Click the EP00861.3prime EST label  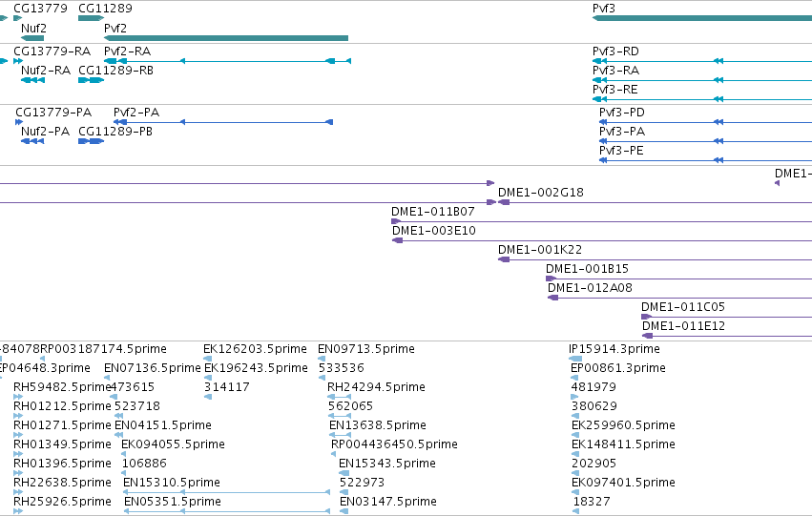(618, 368)
